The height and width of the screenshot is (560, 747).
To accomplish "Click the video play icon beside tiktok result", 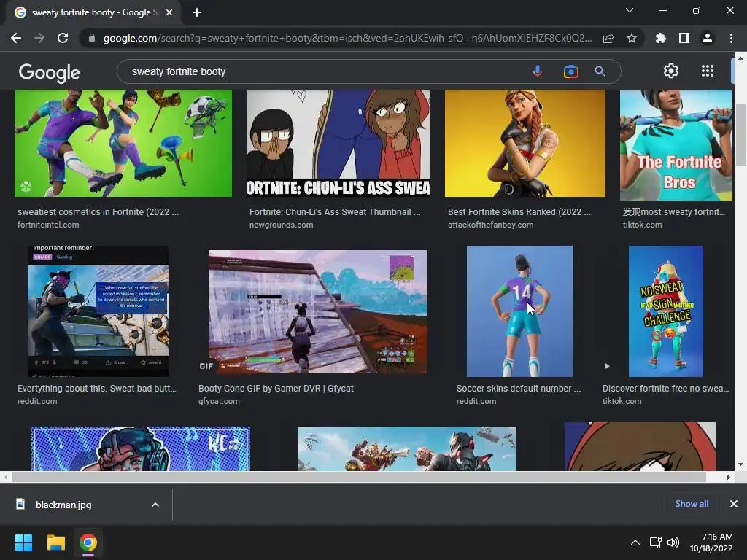I will click(606, 366).
